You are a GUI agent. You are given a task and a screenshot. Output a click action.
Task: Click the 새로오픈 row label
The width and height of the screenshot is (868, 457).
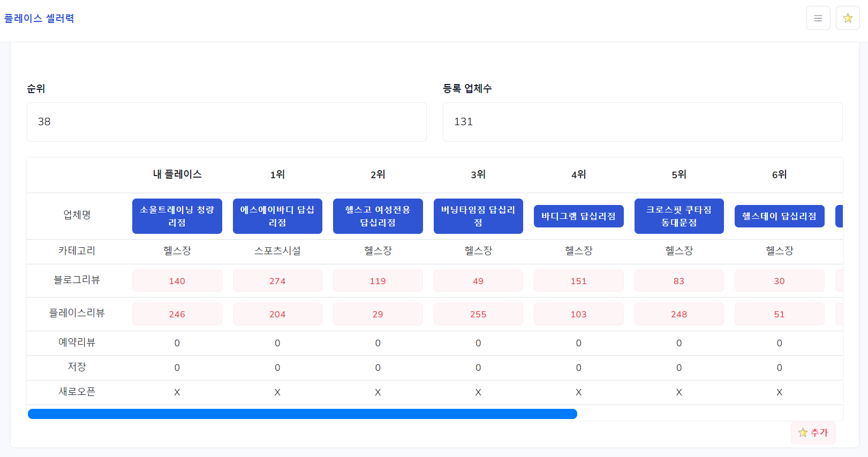point(77,392)
